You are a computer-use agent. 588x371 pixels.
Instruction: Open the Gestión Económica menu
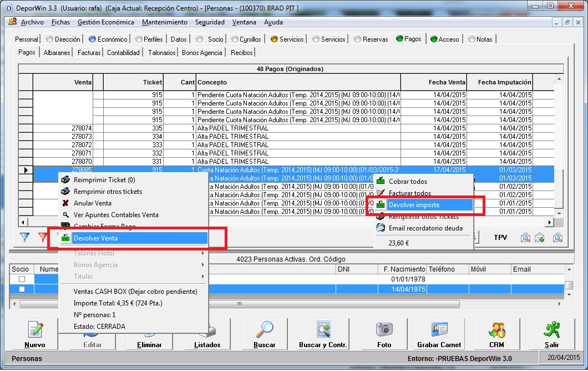click(106, 22)
